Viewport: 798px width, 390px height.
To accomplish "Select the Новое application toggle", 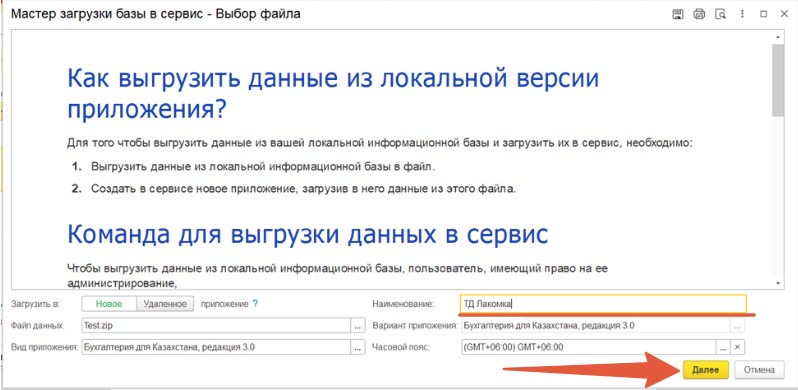I will 109,304.
